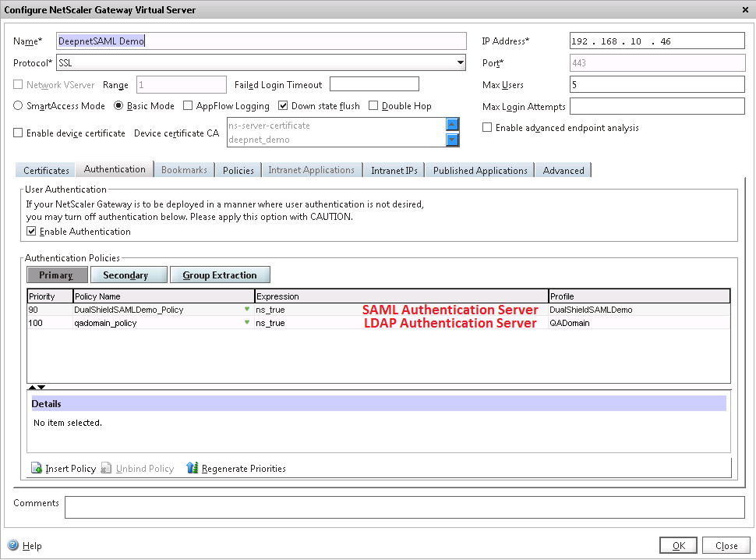Click the Device certificate CA scroll-down arrow
This screenshot has height=560, width=756.
coord(452,140)
